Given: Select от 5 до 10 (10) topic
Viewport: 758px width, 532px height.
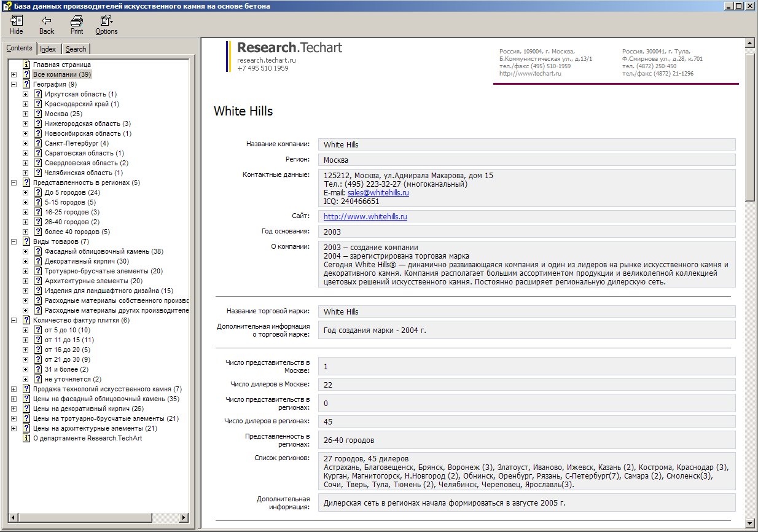Looking at the screenshot, I should coord(67,330).
